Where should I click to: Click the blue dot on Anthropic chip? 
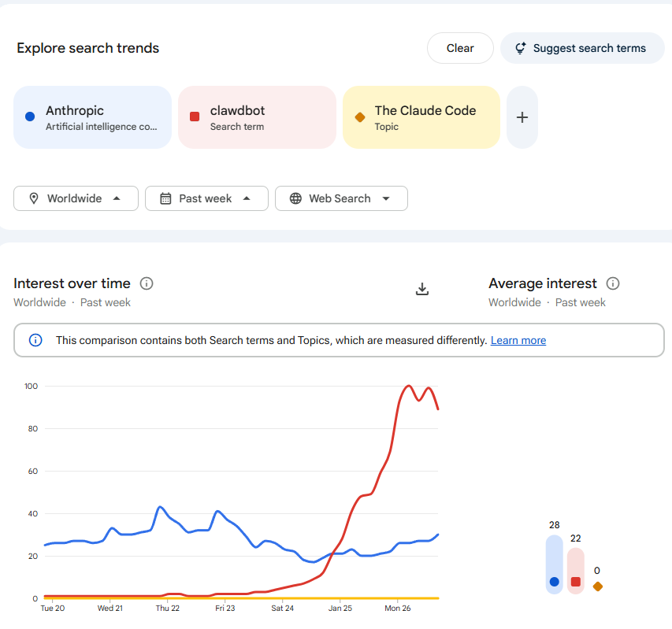tap(30, 117)
